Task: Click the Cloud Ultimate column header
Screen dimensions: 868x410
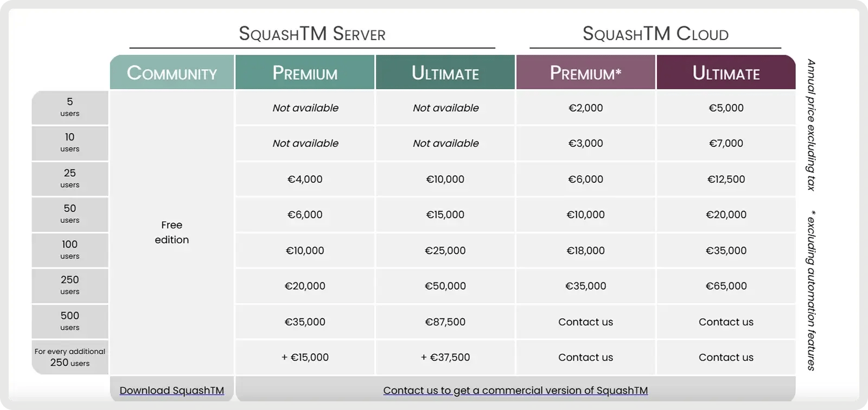Action: [726, 73]
